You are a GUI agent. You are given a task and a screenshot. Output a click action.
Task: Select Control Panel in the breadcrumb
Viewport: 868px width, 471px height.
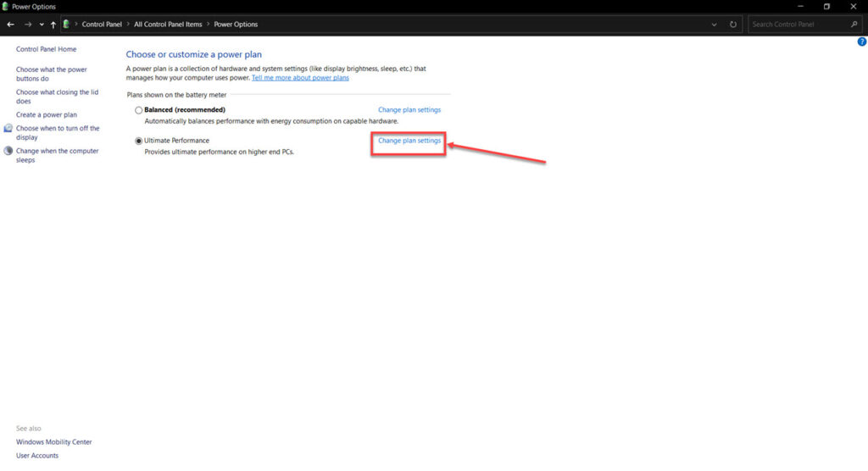[x=102, y=25]
